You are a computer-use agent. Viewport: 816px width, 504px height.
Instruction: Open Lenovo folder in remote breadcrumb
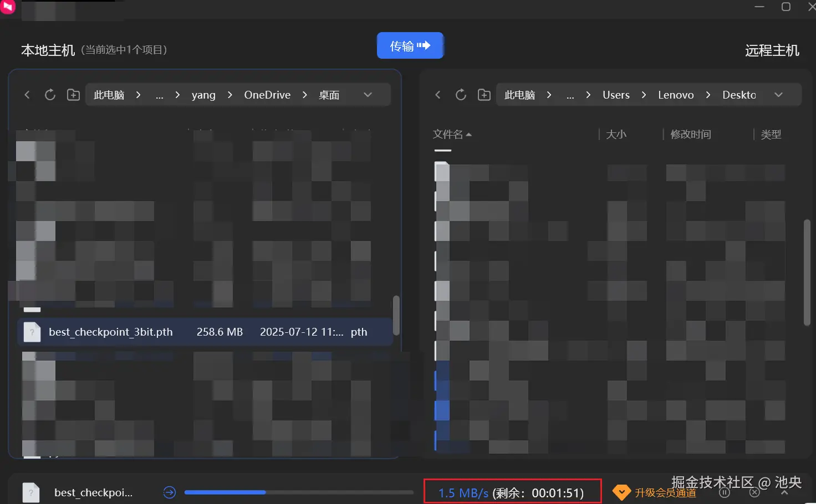point(676,95)
